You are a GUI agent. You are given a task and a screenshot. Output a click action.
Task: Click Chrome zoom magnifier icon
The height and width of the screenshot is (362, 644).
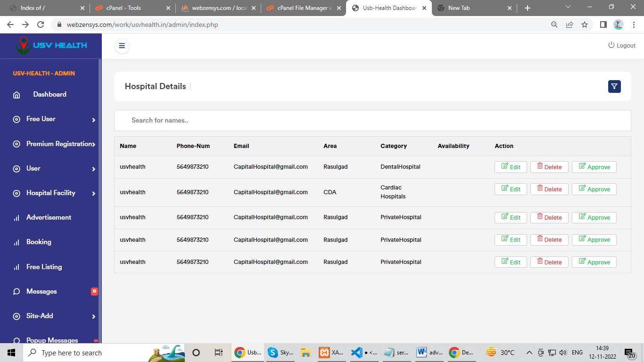pos(554,25)
